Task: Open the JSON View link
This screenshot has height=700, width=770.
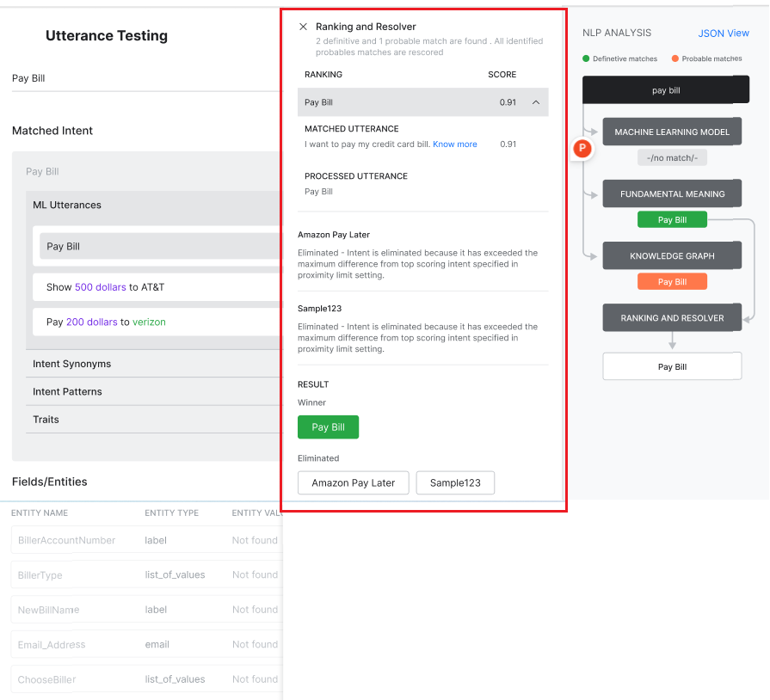Action: click(x=724, y=34)
